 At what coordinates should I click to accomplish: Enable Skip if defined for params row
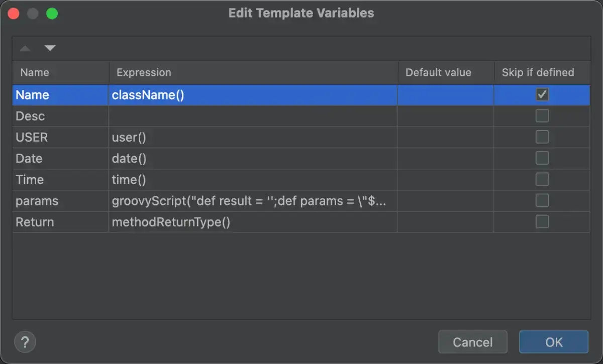(542, 201)
